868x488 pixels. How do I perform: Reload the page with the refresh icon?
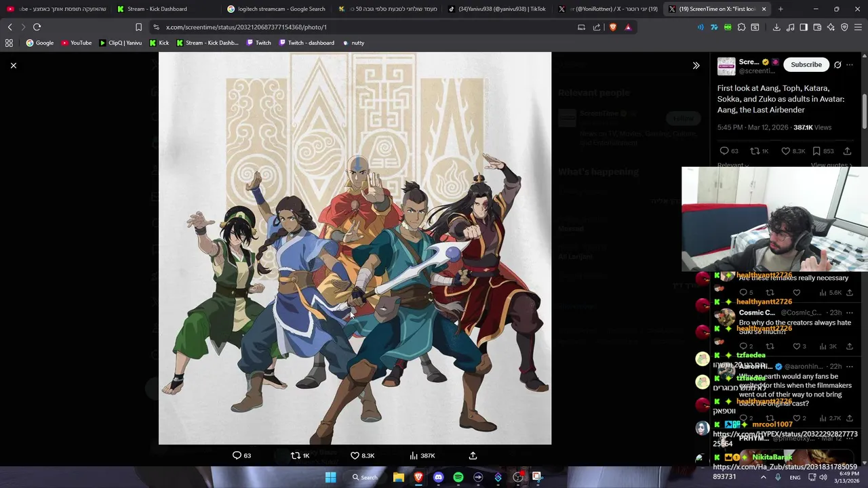[x=37, y=27]
